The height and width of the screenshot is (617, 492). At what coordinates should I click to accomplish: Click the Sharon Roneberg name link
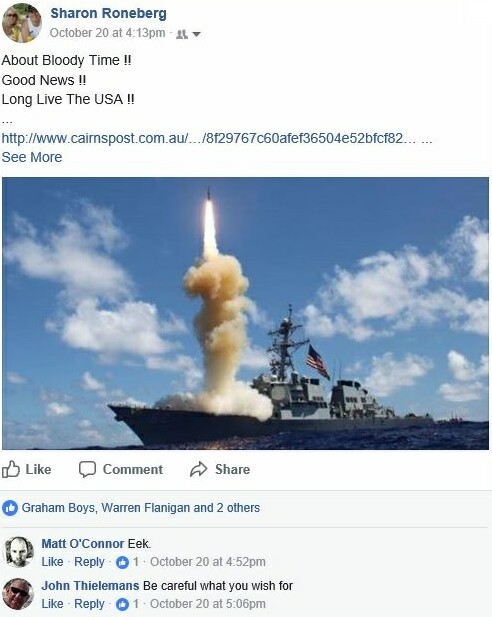click(x=108, y=13)
